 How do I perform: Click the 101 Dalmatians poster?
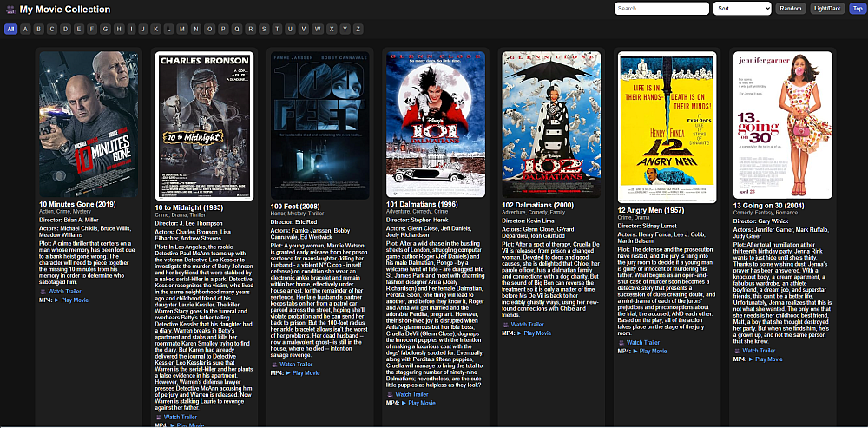436,124
